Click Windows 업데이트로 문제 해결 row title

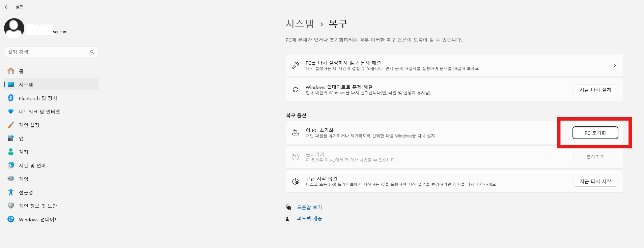pos(339,87)
